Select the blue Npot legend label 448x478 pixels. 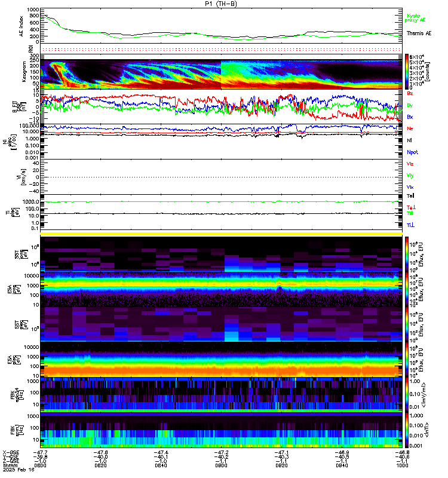point(412,152)
